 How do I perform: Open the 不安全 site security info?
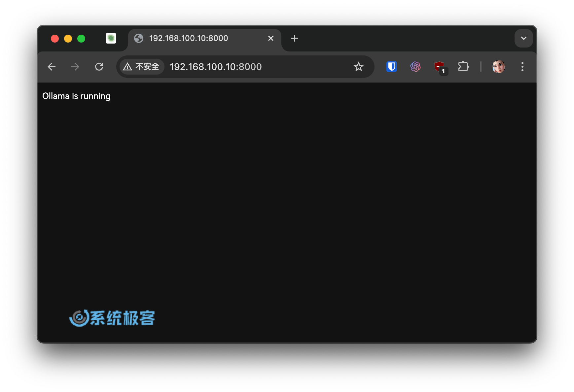(141, 67)
